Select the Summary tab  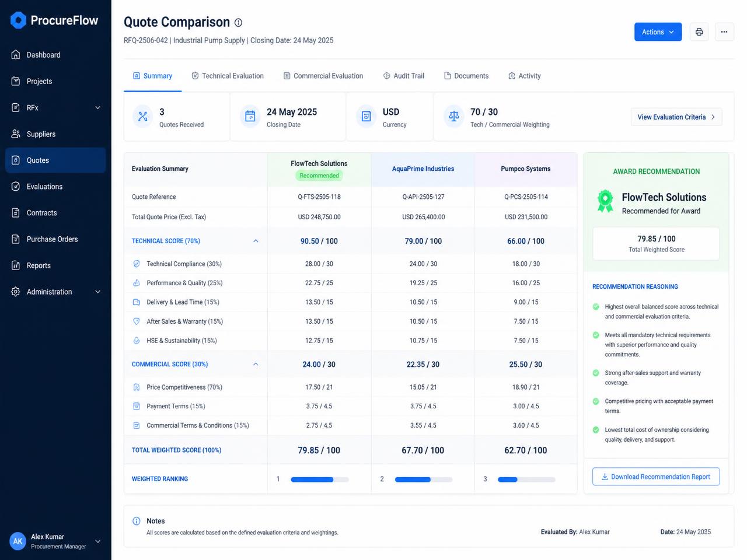tap(152, 76)
